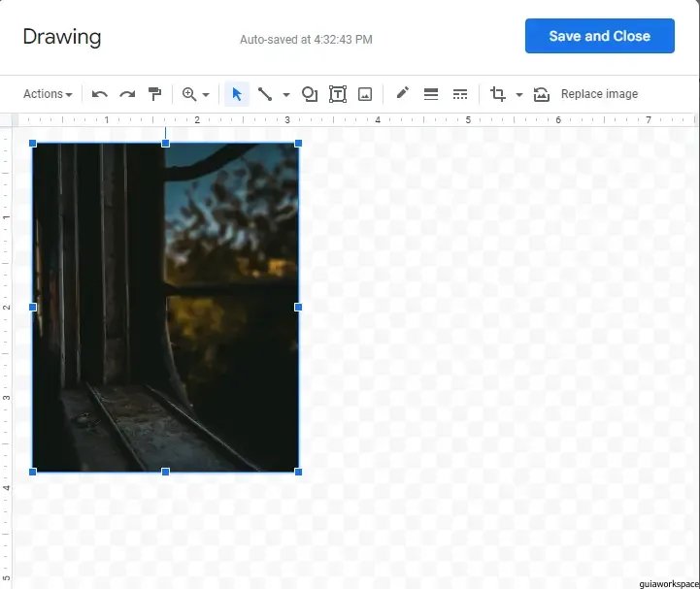Open Border color pencil tool

pos(402,93)
